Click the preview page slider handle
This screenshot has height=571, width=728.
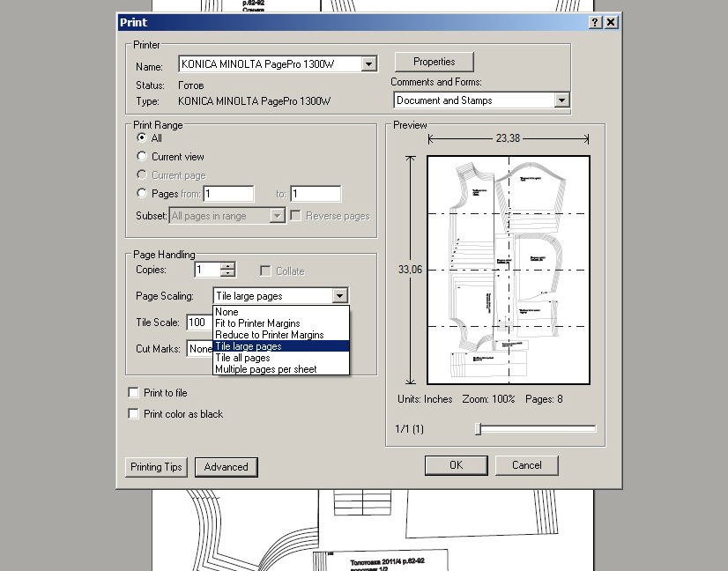coord(479,429)
